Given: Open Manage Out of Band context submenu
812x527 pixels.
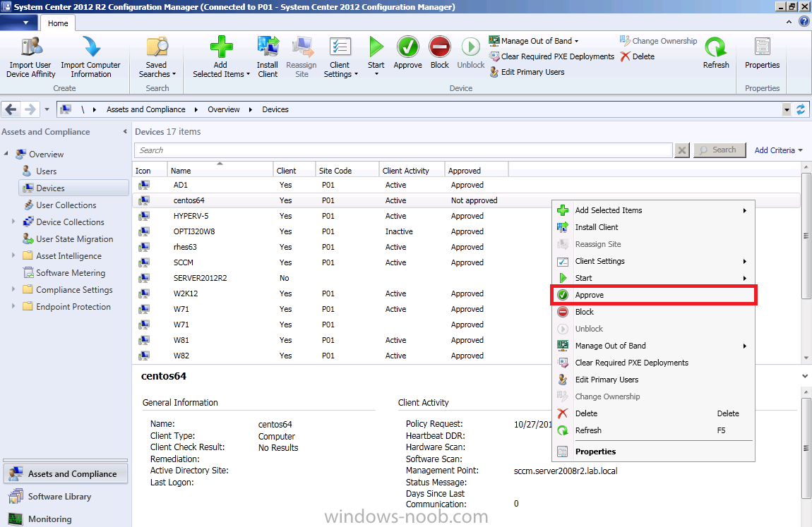Looking at the screenshot, I should click(654, 346).
